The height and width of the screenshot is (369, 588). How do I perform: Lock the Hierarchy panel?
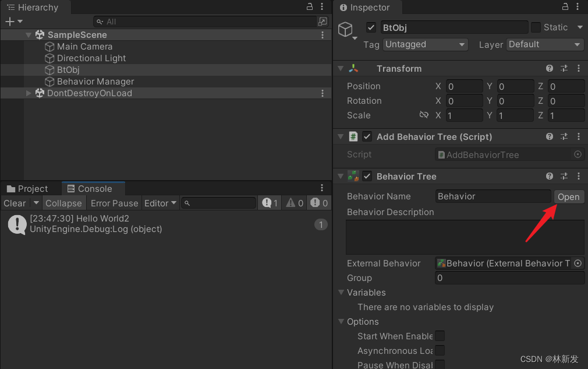309,6
